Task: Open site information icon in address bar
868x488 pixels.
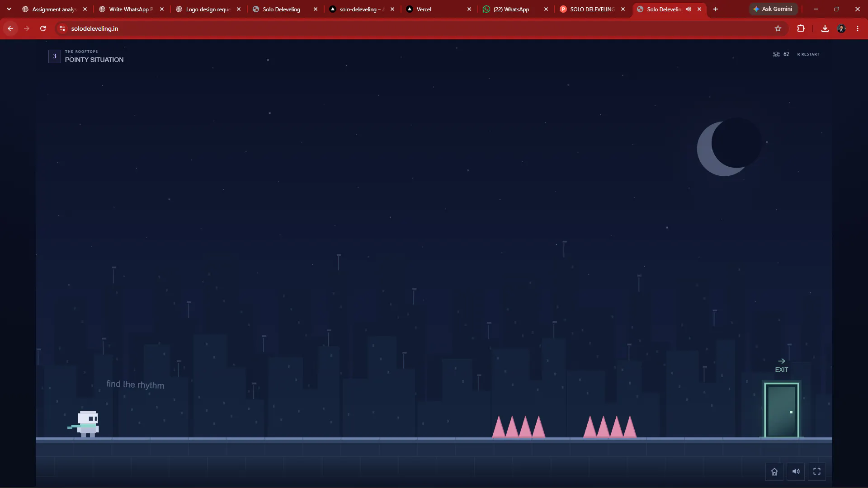Action: click(62, 28)
